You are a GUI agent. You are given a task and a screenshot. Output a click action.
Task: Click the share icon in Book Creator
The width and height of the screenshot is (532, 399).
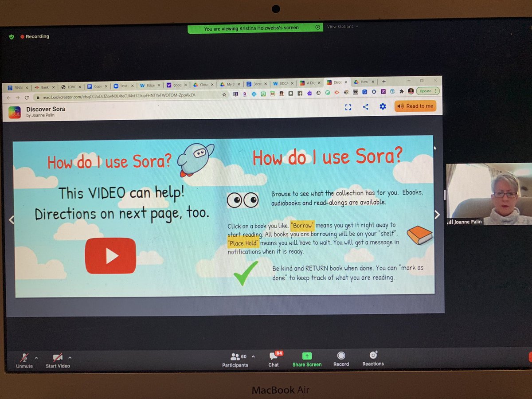(x=366, y=107)
